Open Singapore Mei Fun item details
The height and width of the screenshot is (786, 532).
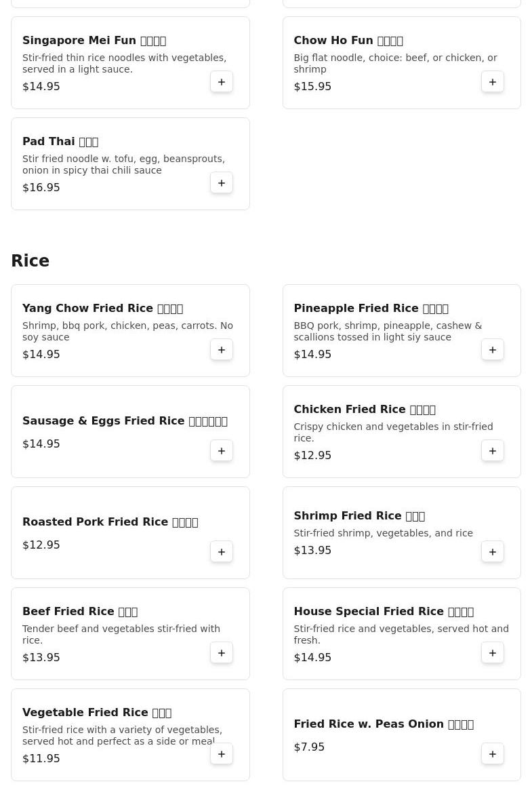tap(94, 41)
